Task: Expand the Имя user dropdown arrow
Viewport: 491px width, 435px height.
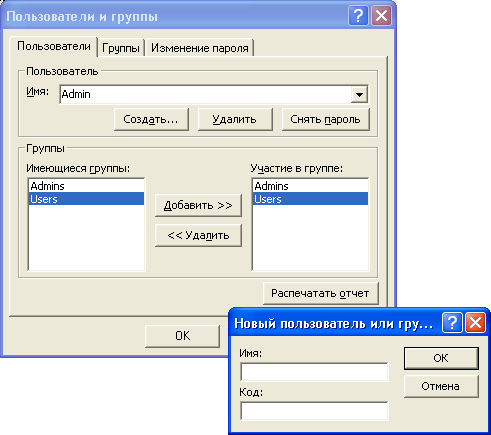Action: [x=359, y=94]
